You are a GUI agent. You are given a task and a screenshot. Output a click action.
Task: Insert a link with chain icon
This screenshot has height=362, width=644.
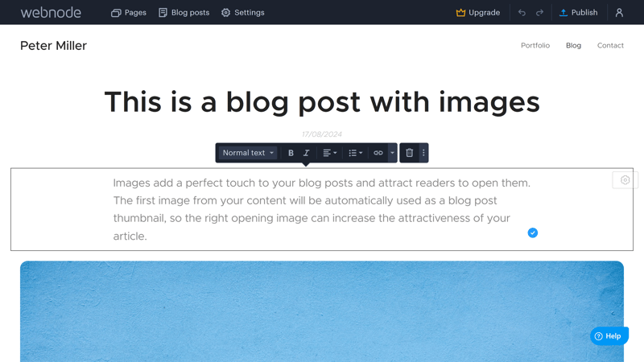(x=378, y=153)
